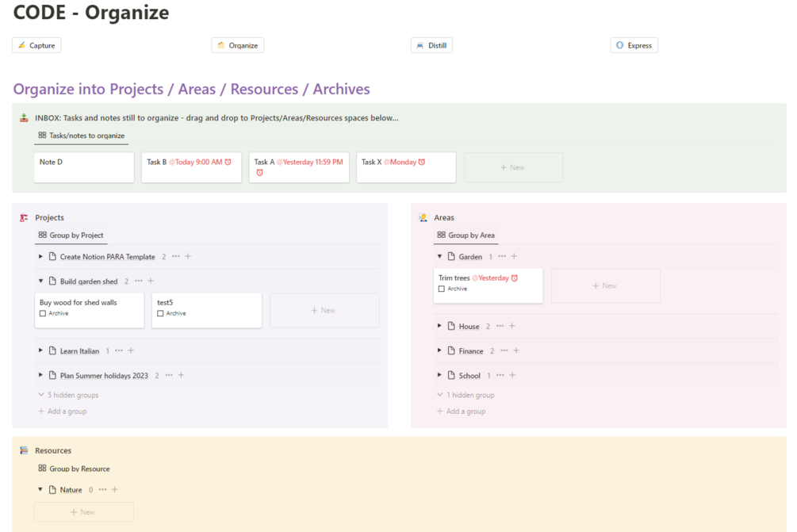Select the Tasks/notes to organize tab
797x532 pixels.
(81, 136)
